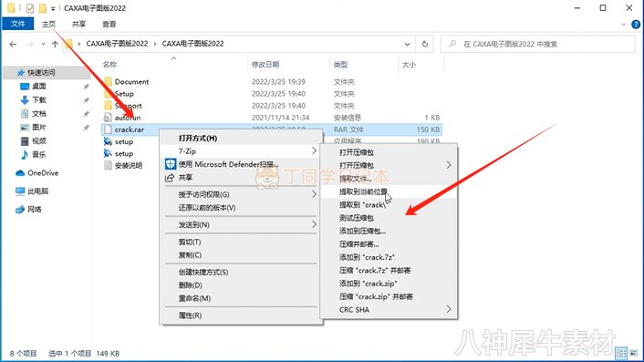
Task: Choose 复制(C) in context menu
Action: 241,255
